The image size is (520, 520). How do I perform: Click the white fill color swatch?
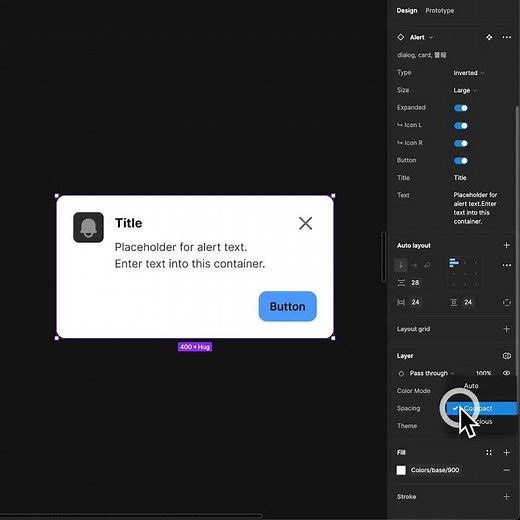tap(401, 470)
